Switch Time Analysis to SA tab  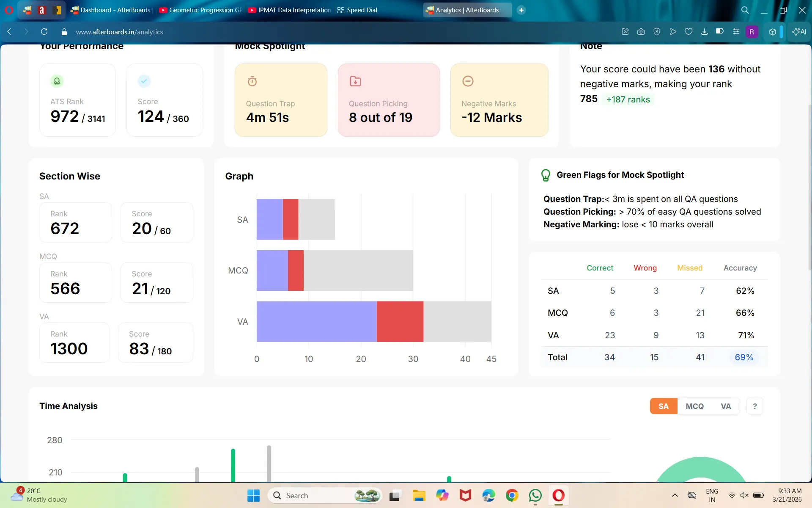664,406
